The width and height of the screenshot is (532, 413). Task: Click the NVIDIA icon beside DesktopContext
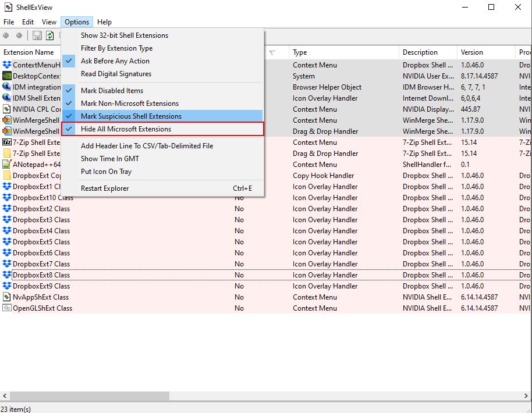7,76
